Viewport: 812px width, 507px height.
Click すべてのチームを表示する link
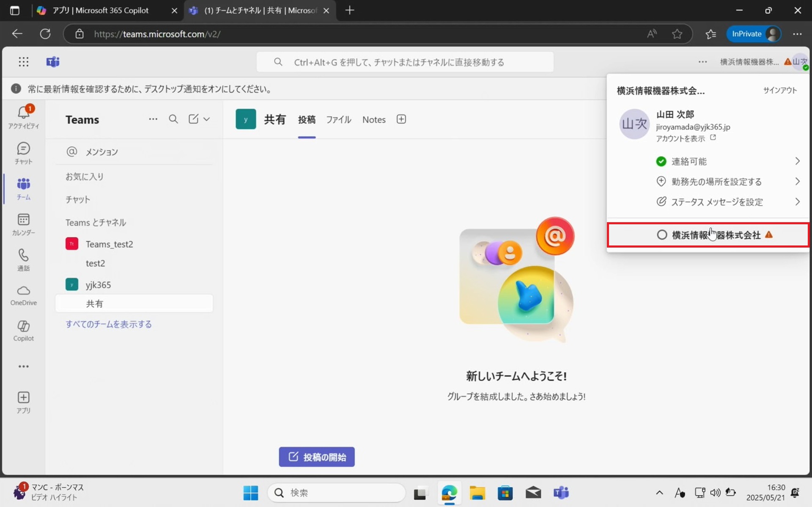(109, 324)
